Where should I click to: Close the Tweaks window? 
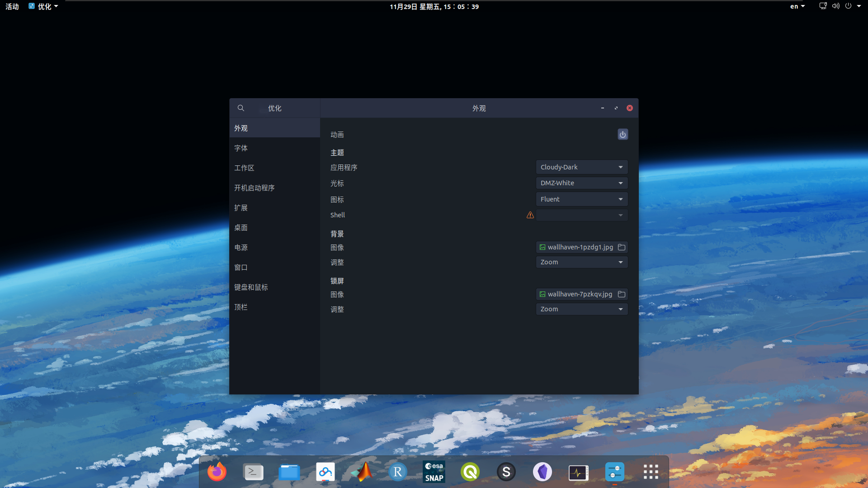(x=630, y=108)
